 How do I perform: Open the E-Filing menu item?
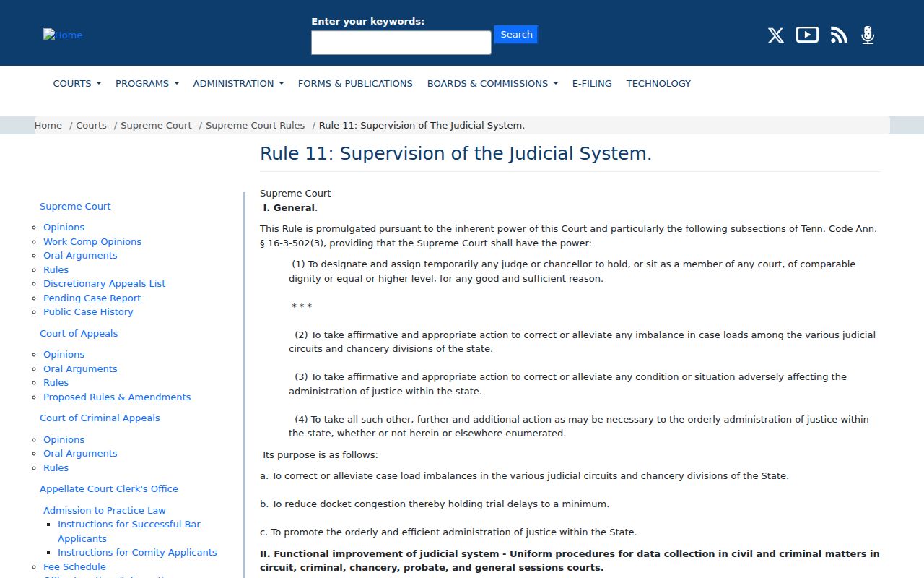coord(592,84)
